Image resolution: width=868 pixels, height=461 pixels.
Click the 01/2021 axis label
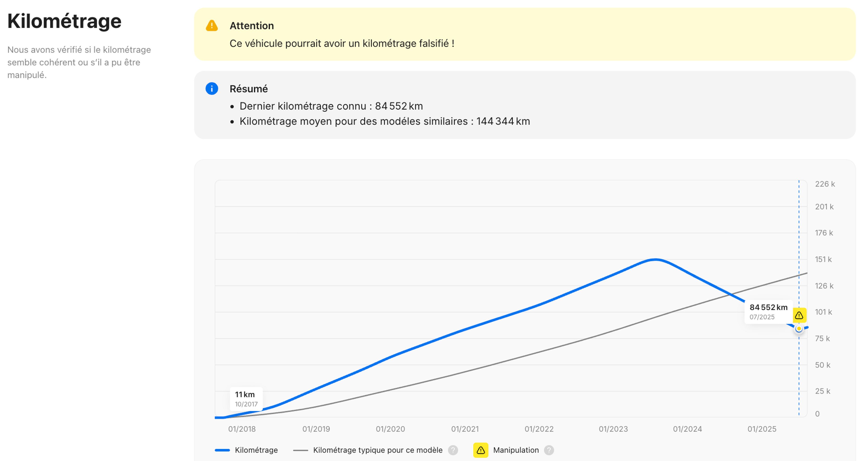[x=465, y=429]
